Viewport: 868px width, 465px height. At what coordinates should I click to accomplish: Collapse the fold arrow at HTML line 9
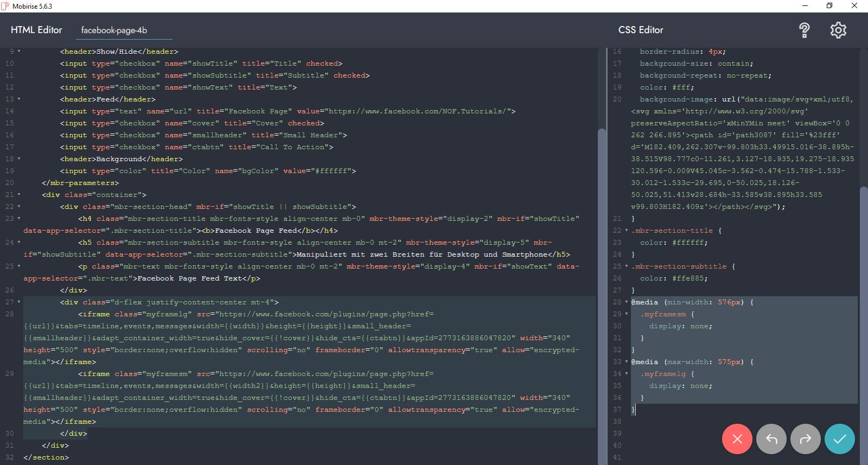click(x=19, y=52)
